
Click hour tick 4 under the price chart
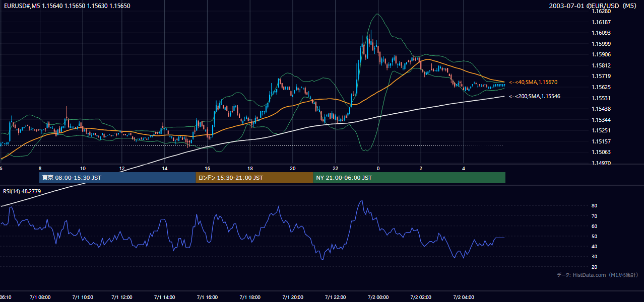pyautogui.click(x=464, y=169)
